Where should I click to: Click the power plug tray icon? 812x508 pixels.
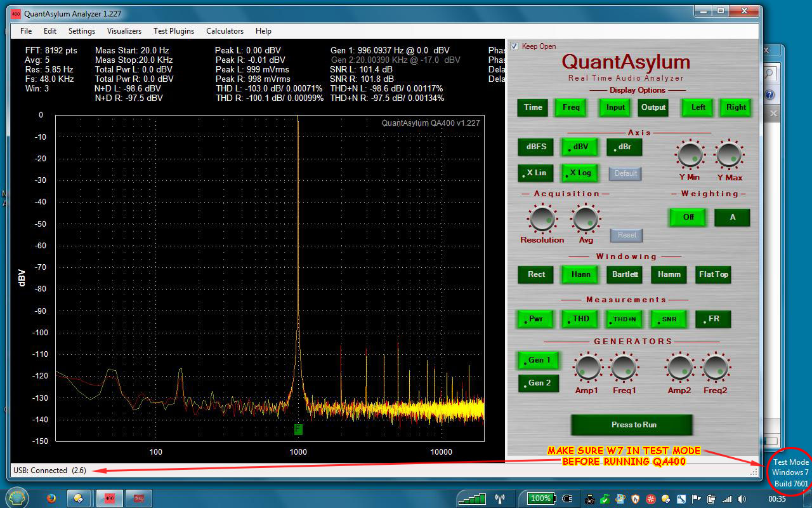(x=711, y=499)
